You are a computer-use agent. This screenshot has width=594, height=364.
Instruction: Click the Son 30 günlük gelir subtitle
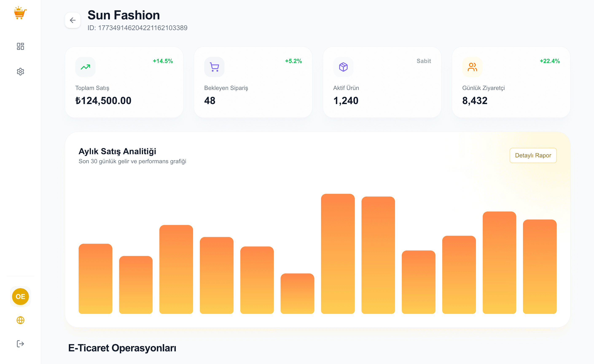pos(132,161)
